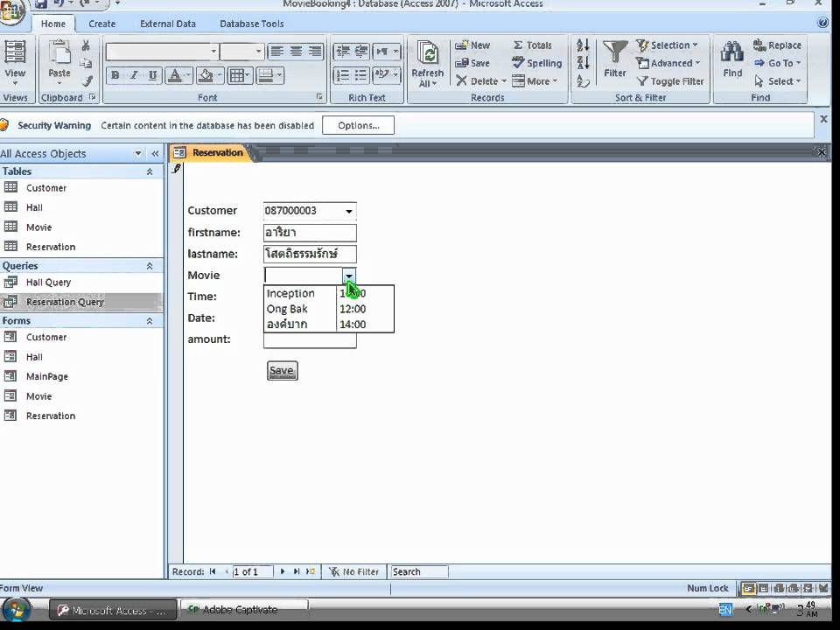Switch to the Create ribbon tab
This screenshot has width=840, height=630.
pos(101,24)
